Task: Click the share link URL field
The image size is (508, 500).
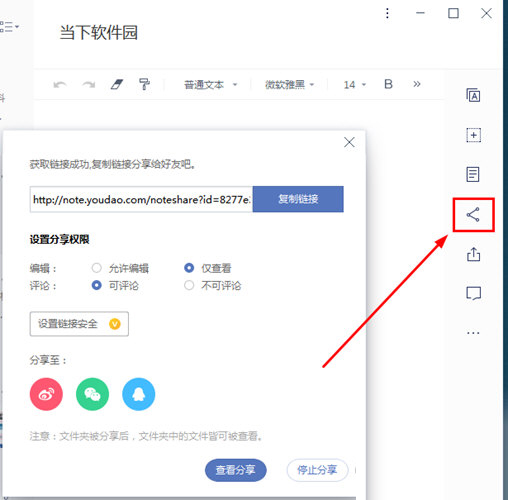Action: tap(141, 199)
